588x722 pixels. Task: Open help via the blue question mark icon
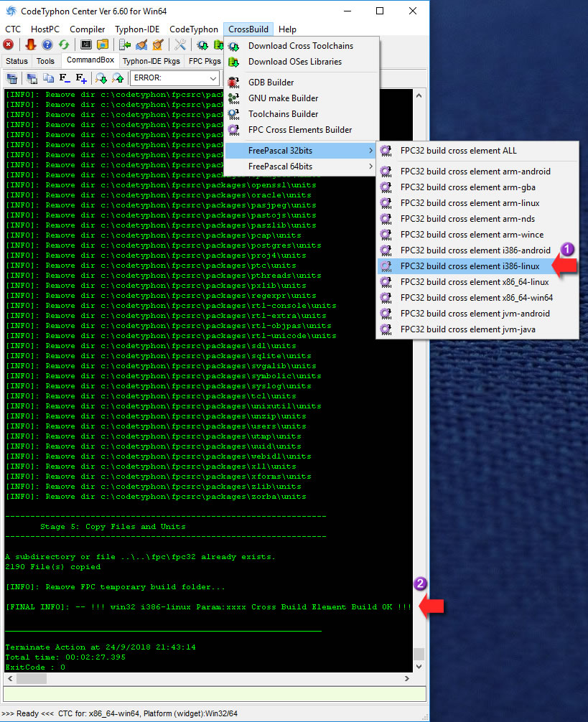point(47,44)
